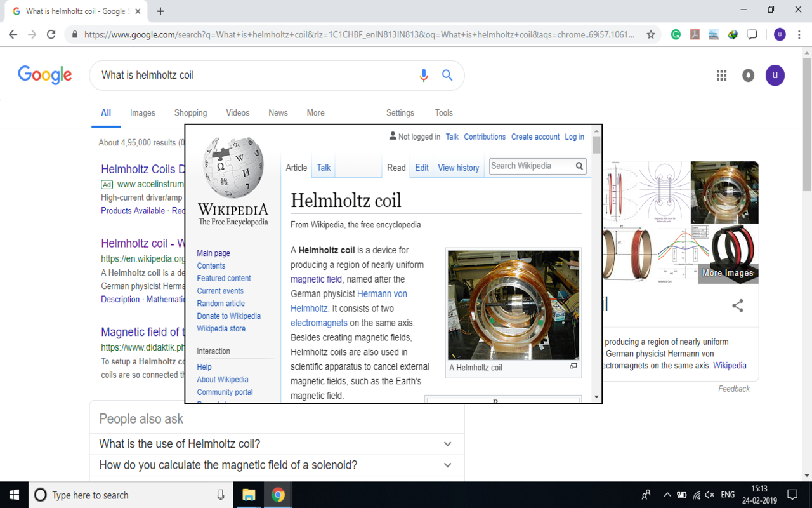Open the Wikipedia Talk tab

(324, 168)
